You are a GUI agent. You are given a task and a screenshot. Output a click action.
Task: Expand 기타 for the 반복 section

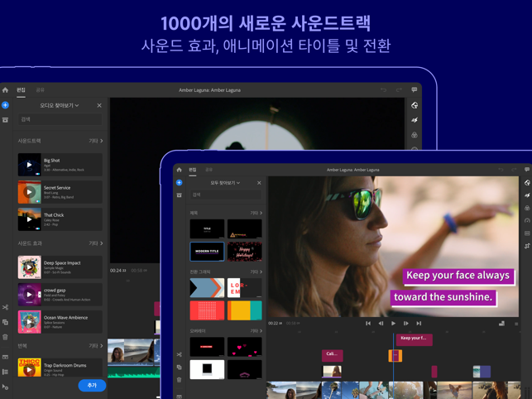96,346
